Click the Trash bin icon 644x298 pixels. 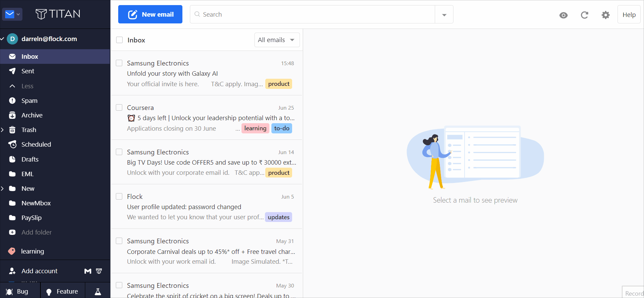[12, 130]
